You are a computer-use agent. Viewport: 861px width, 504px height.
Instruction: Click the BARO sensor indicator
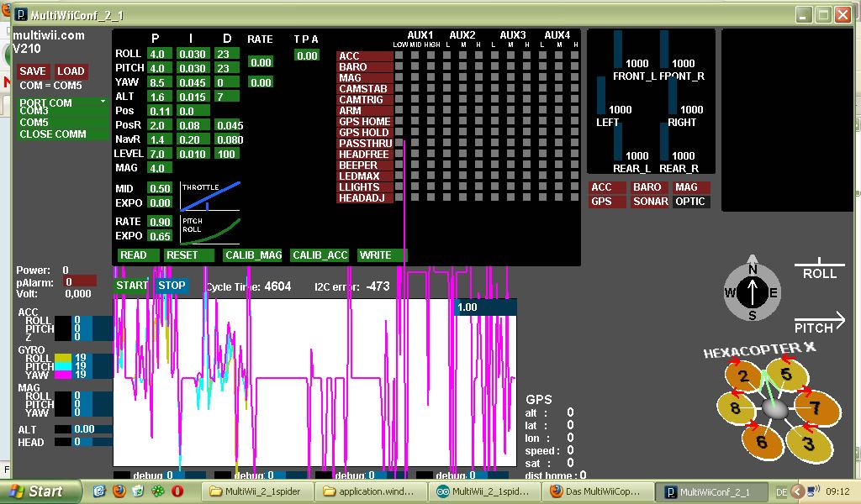click(x=649, y=187)
